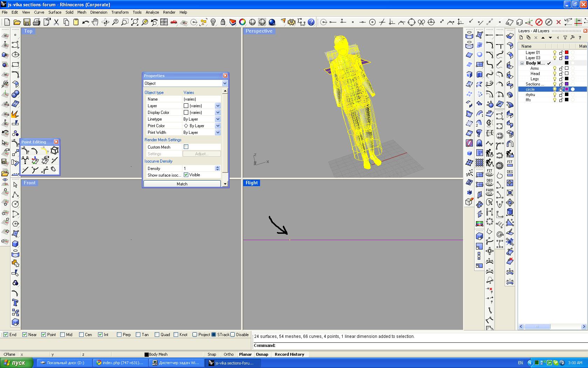Image resolution: width=588 pixels, height=368 pixels.
Task: Enable the Custom Mesh checkbox
Action: click(186, 147)
